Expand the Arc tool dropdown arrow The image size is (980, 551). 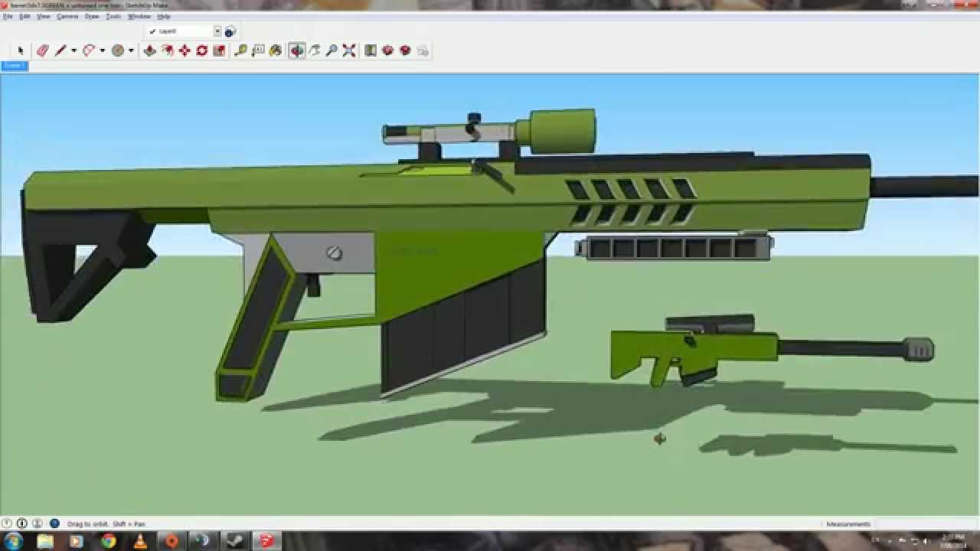[102, 51]
